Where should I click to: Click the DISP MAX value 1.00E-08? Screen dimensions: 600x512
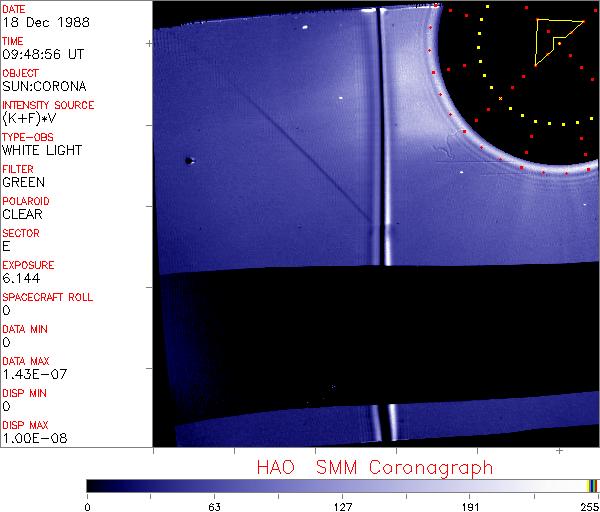[x=31, y=438]
